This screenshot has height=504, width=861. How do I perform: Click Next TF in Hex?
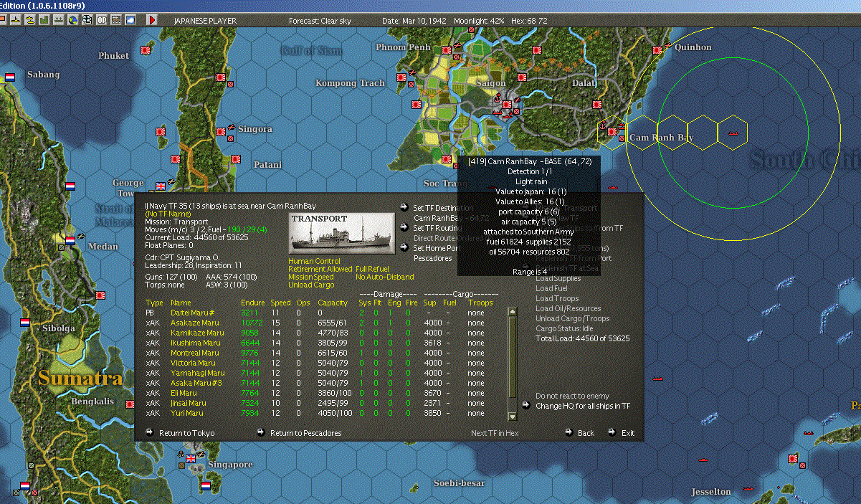495,433
